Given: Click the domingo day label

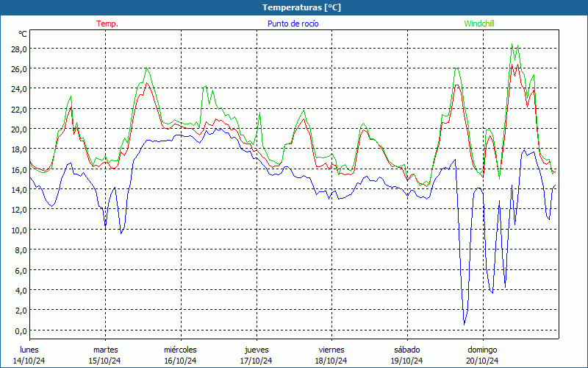Looking at the screenshot, I should [482, 350].
